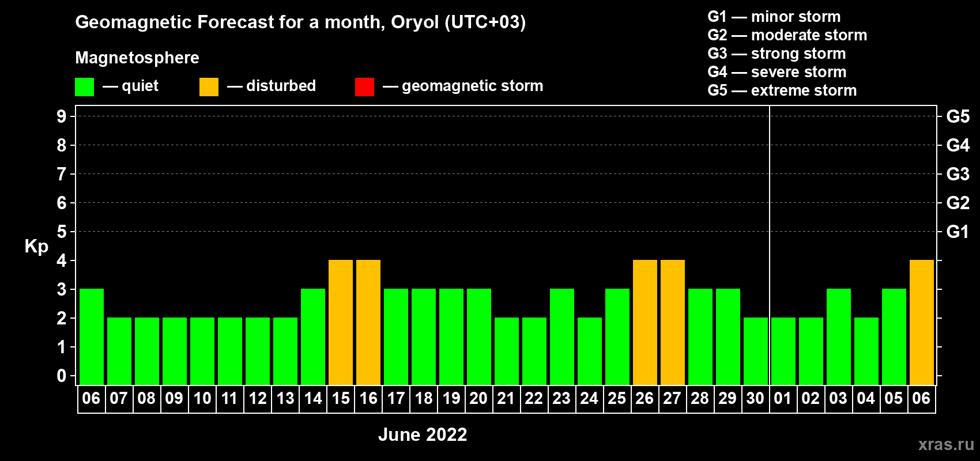Click the red geomagnetic storm legend swatch
Screen dimensions: 980x461
tap(364, 87)
